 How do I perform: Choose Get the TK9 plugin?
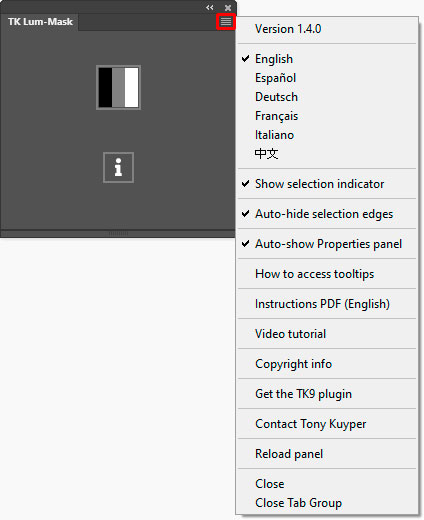point(327,394)
